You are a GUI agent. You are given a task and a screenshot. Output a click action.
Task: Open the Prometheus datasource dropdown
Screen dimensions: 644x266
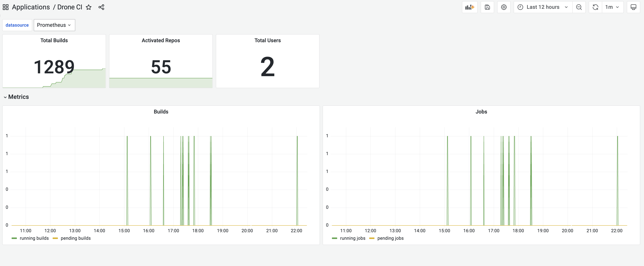(x=54, y=25)
